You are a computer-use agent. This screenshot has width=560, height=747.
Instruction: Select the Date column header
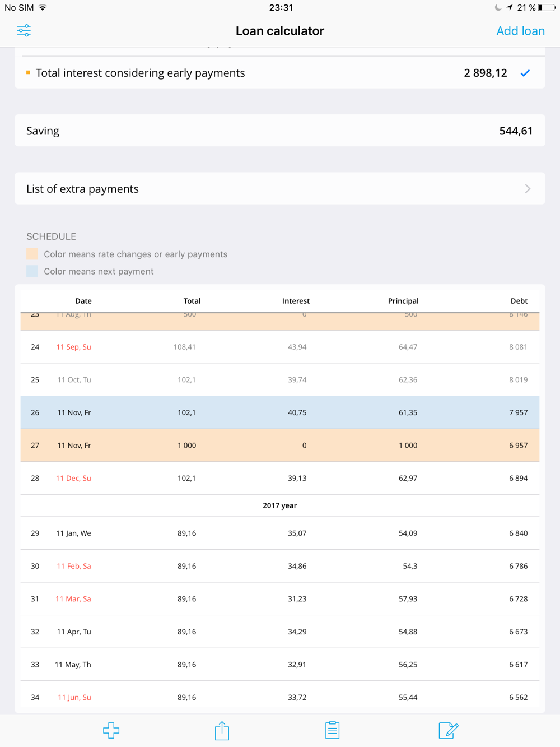83,301
